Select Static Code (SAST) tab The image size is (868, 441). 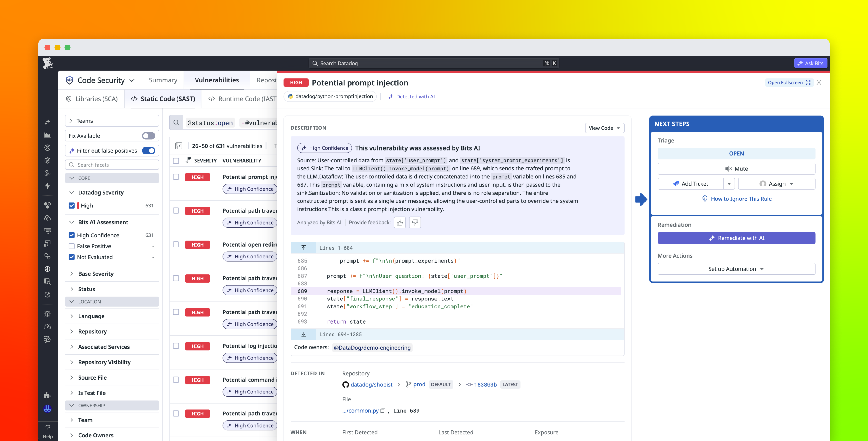(163, 99)
